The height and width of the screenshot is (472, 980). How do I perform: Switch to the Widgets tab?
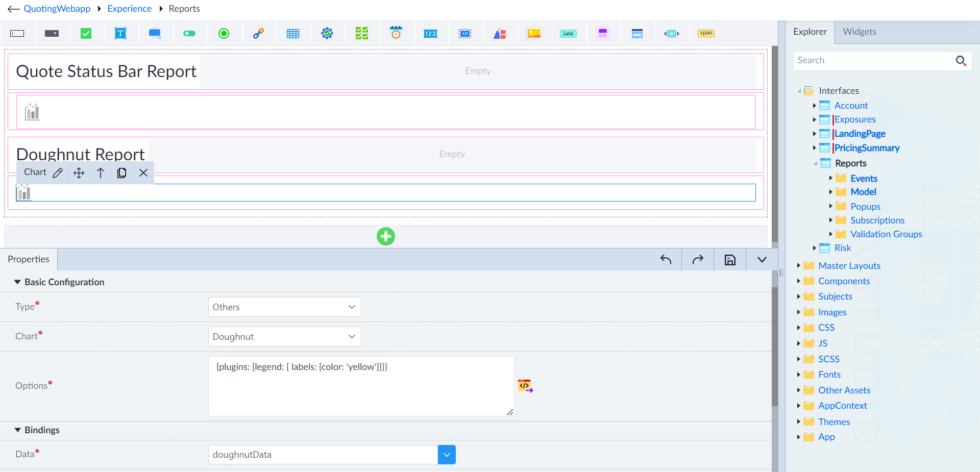pyautogui.click(x=860, y=32)
